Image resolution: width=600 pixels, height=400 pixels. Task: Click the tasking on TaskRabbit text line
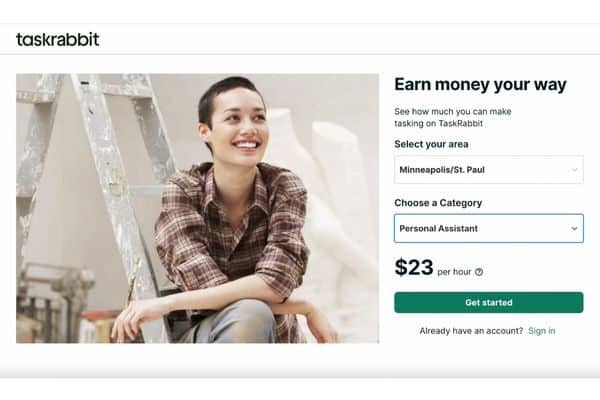click(439, 123)
